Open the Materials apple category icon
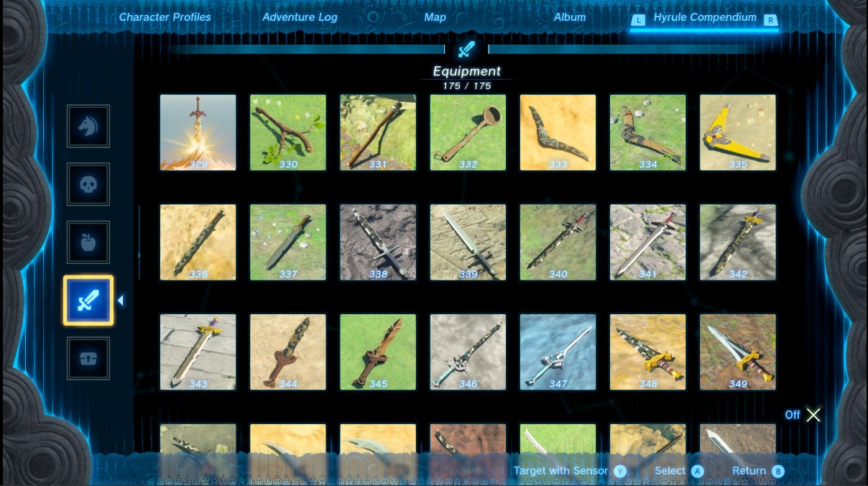The image size is (868, 486). 88,242
